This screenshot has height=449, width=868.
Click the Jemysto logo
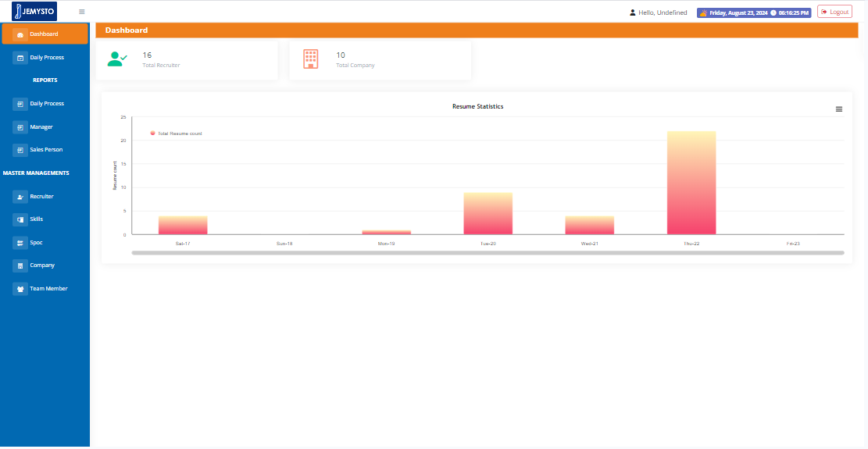pyautogui.click(x=34, y=12)
